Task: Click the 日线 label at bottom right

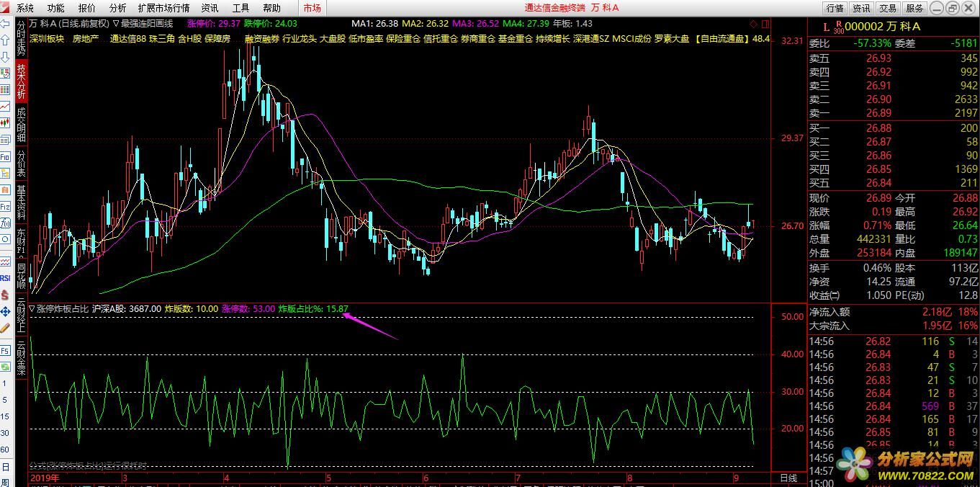Action: 788,478
